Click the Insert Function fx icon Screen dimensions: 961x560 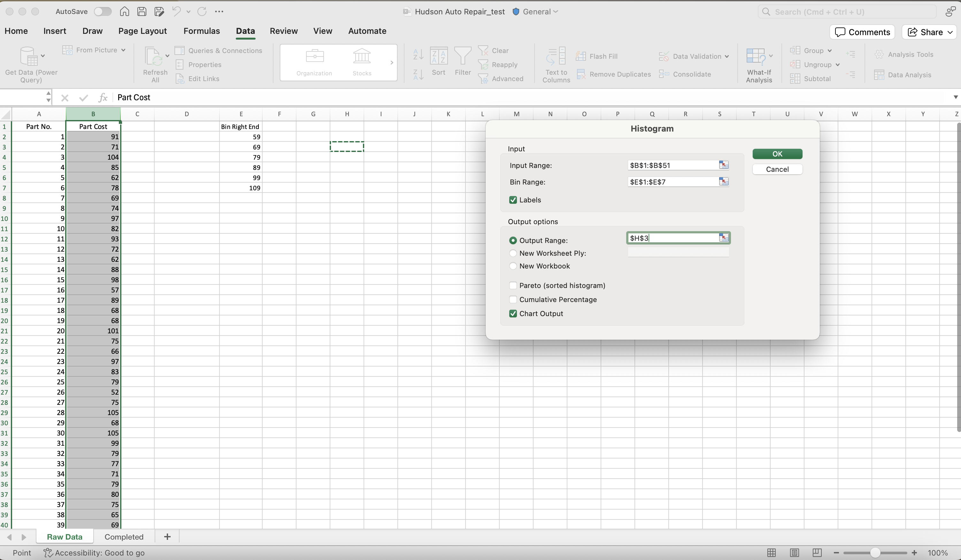103,98
